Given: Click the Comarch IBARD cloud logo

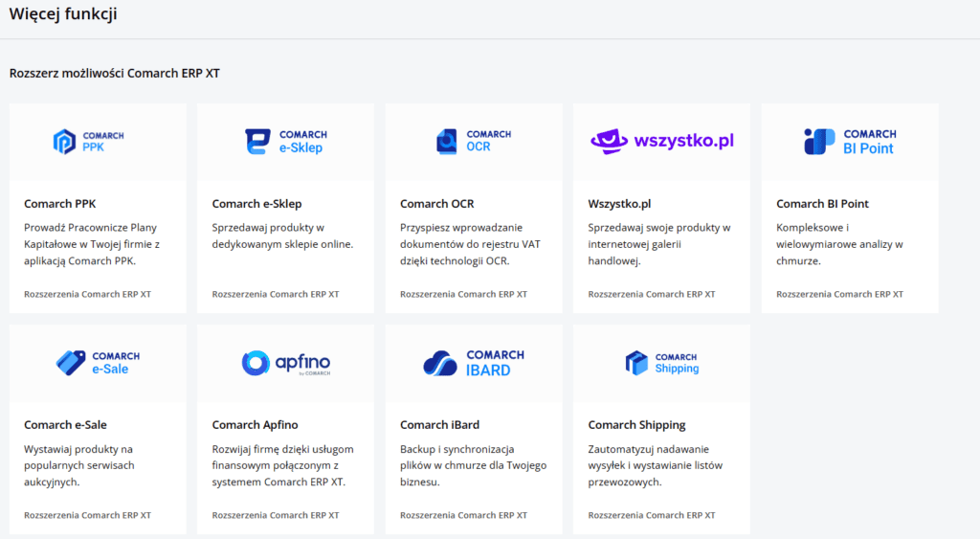Looking at the screenshot, I should pyautogui.click(x=473, y=363).
